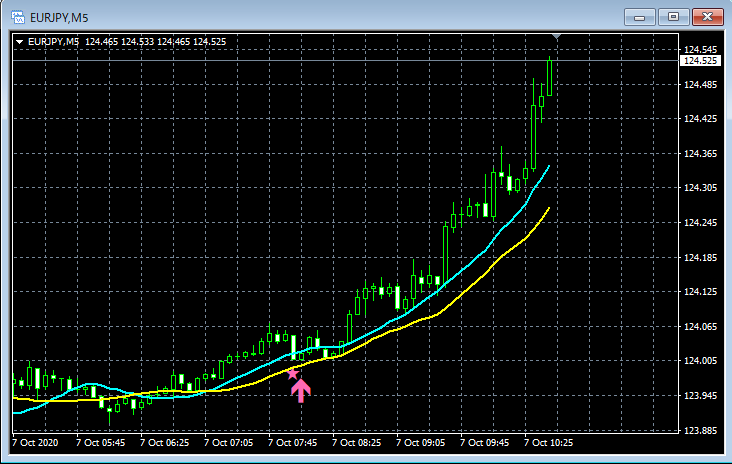Click the 7 Oct 09:05 time label
The height and width of the screenshot is (464, 732).
(420, 443)
